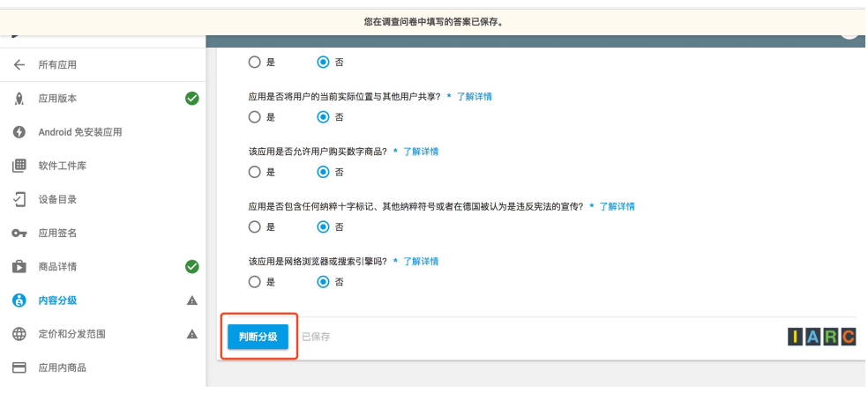The width and height of the screenshot is (868, 393).
Task: Click warning triangle next to 定价和分发范围
Action: tap(192, 334)
